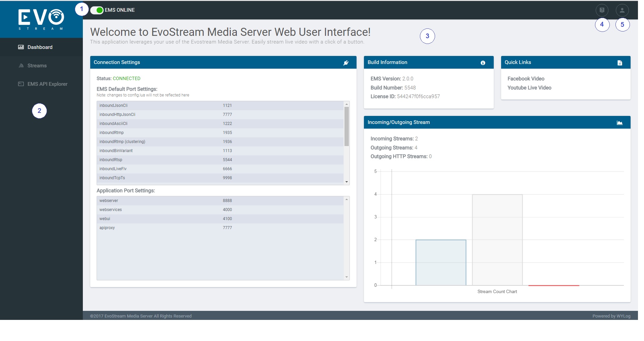
Task: Click the EvoStream logo
Action: [x=41, y=19]
